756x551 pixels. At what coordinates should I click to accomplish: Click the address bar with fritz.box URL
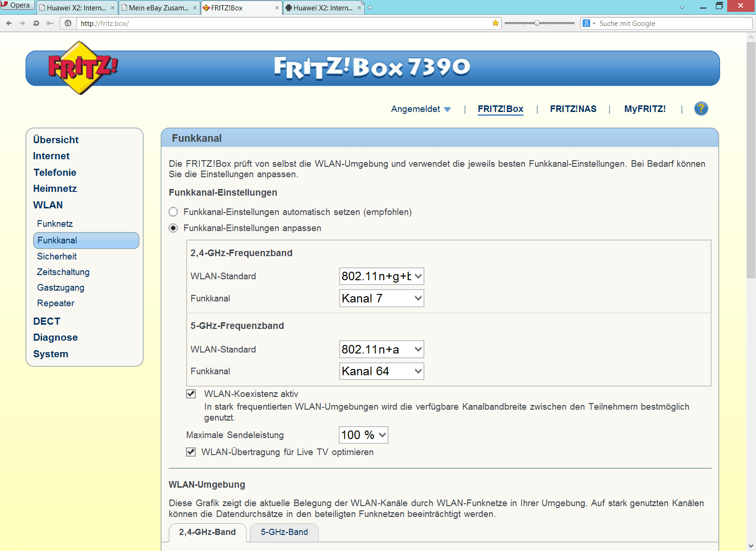point(283,23)
